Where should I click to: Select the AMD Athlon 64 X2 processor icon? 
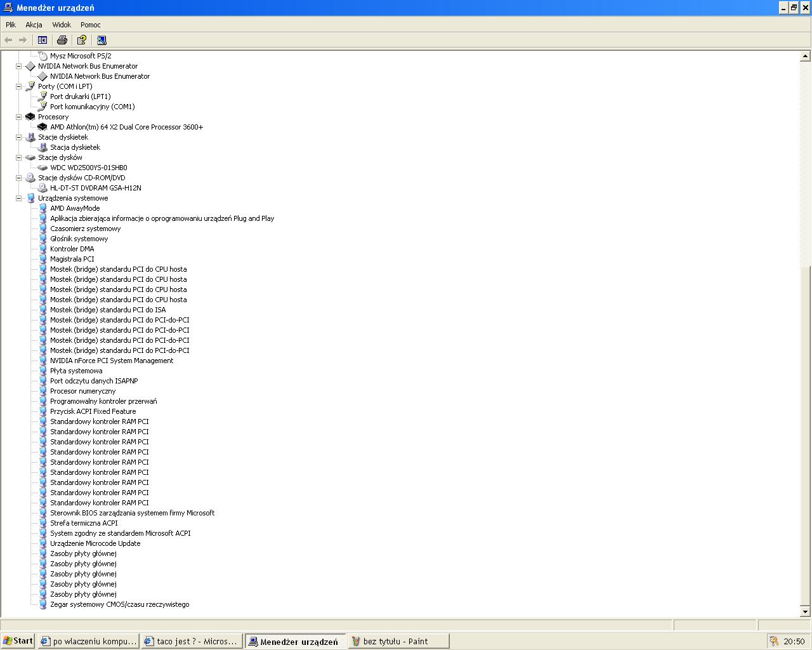[x=43, y=127]
